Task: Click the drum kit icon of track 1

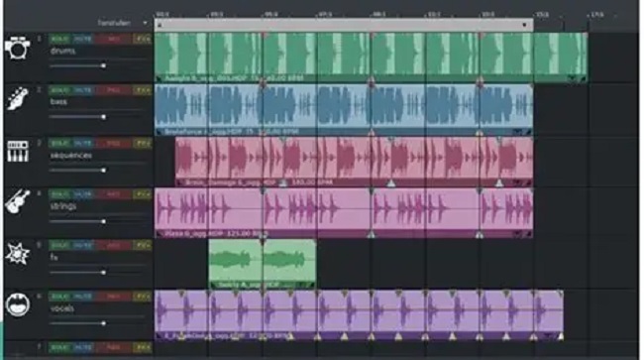Action: click(x=17, y=48)
